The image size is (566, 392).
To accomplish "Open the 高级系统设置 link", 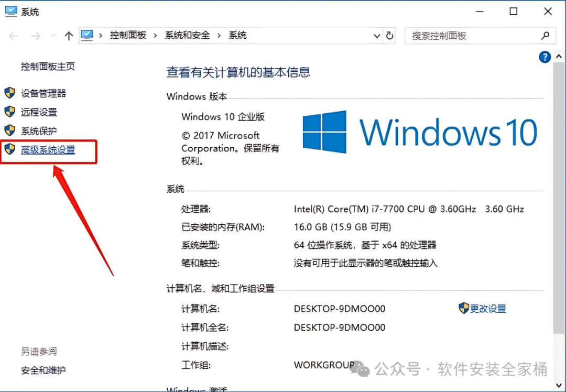I will coord(48,149).
